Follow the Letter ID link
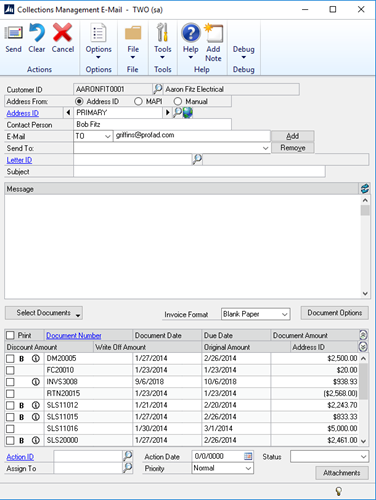 [19, 160]
